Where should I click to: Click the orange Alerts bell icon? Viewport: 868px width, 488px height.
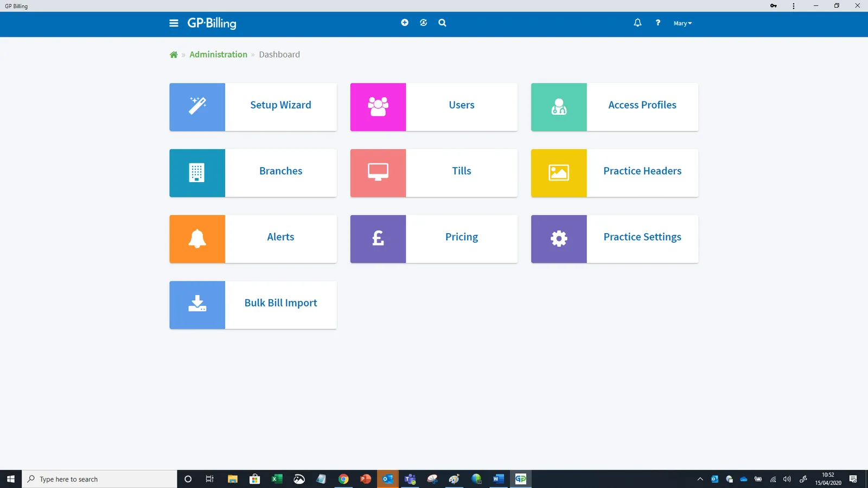197,239
